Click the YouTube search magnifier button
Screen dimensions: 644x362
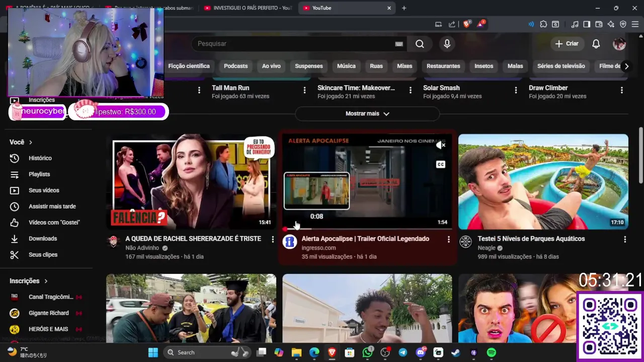(420, 44)
